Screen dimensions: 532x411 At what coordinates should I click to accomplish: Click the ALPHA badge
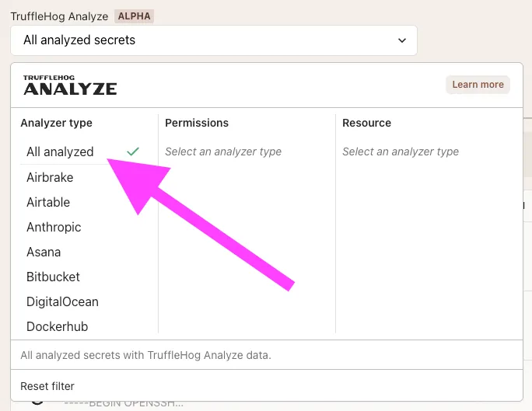[134, 16]
